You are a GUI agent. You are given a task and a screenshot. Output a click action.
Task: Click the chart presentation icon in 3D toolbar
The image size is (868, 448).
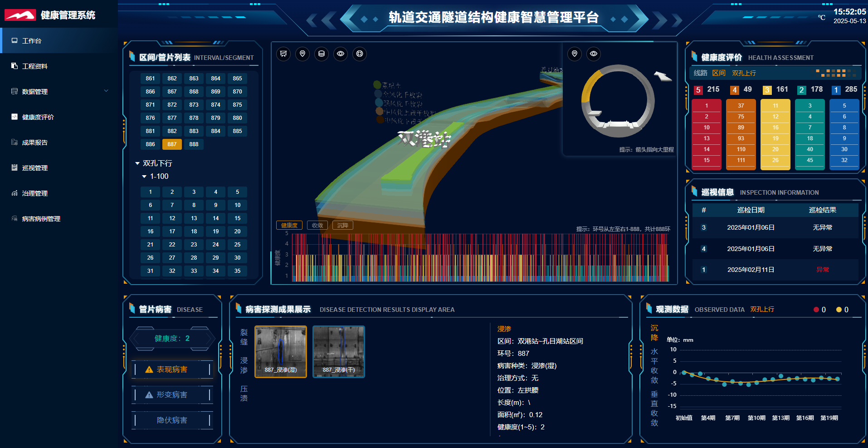click(283, 54)
